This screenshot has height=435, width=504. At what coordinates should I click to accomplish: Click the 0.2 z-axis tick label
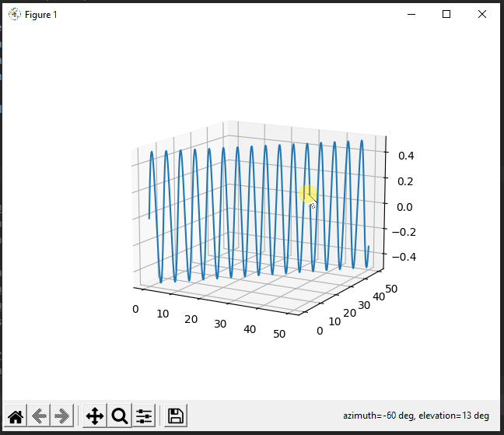click(x=405, y=181)
